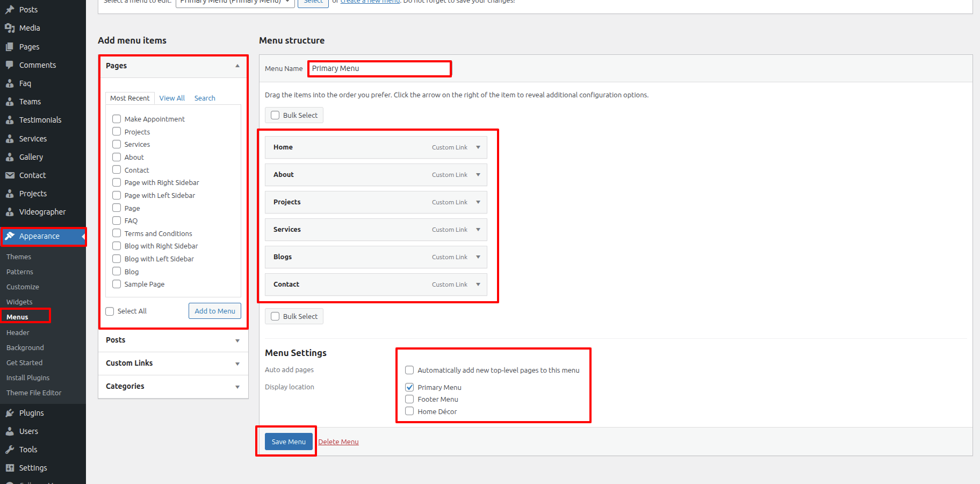
Task: Expand the Categories panel
Action: [237, 387]
